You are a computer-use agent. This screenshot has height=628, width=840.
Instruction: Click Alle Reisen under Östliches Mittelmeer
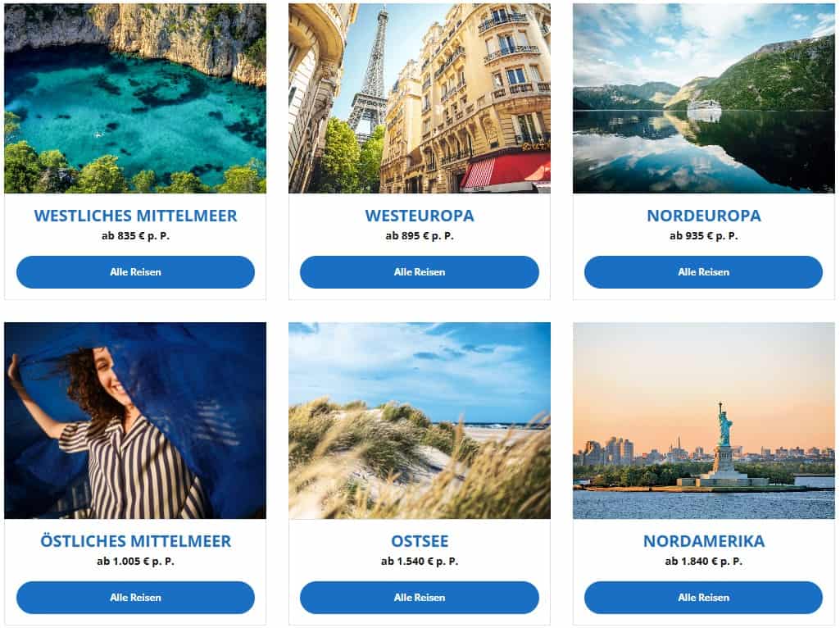tap(135, 598)
